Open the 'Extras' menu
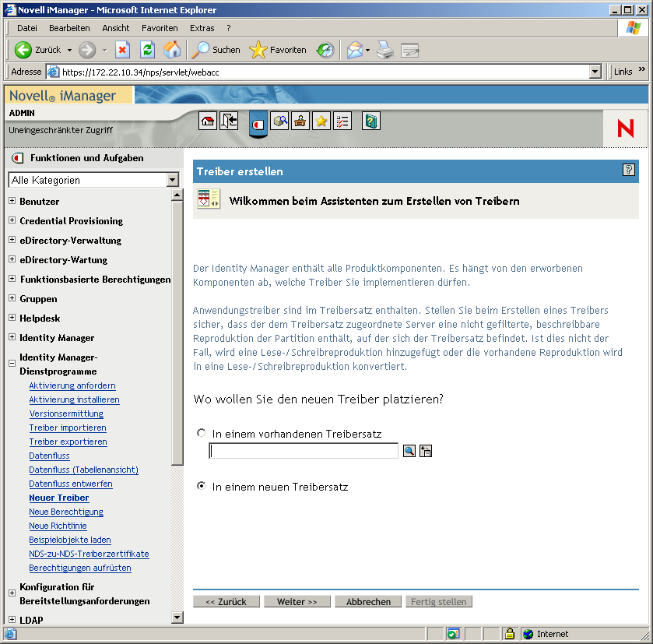653x644 pixels. [x=202, y=28]
